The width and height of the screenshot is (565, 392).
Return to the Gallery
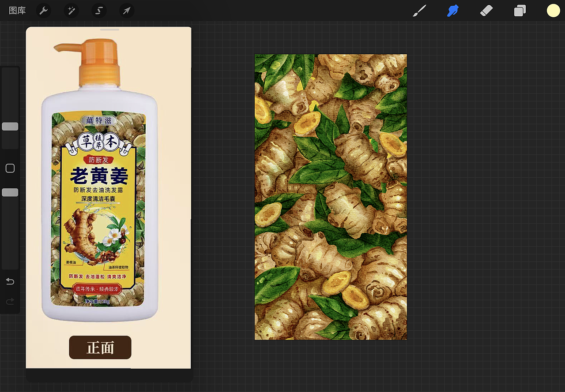click(x=17, y=10)
